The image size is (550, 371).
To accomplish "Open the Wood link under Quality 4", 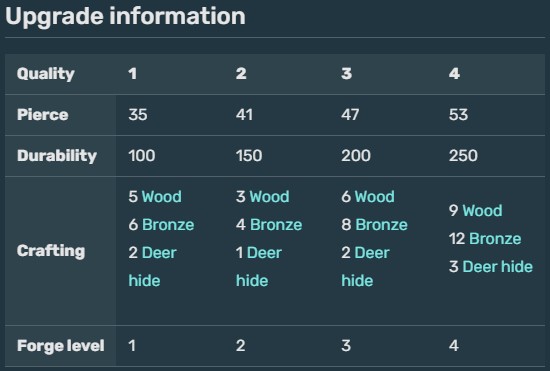I will [x=482, y=210].
